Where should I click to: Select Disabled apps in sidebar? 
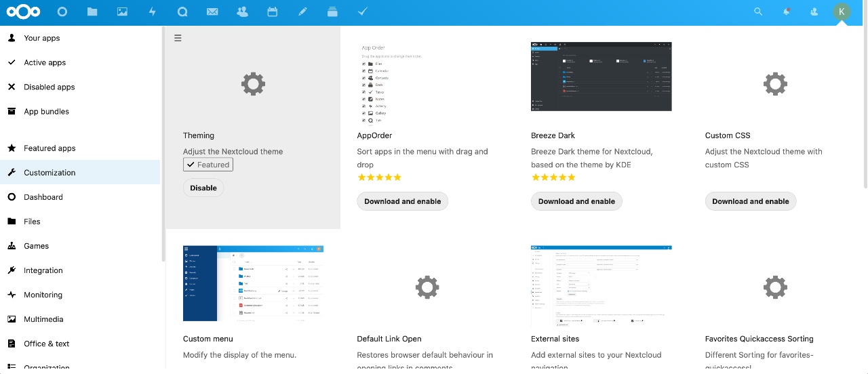(x=80, y=87)
